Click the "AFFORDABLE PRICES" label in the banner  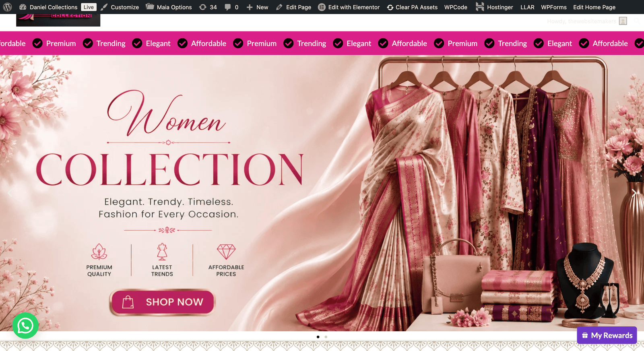[226, 270]
